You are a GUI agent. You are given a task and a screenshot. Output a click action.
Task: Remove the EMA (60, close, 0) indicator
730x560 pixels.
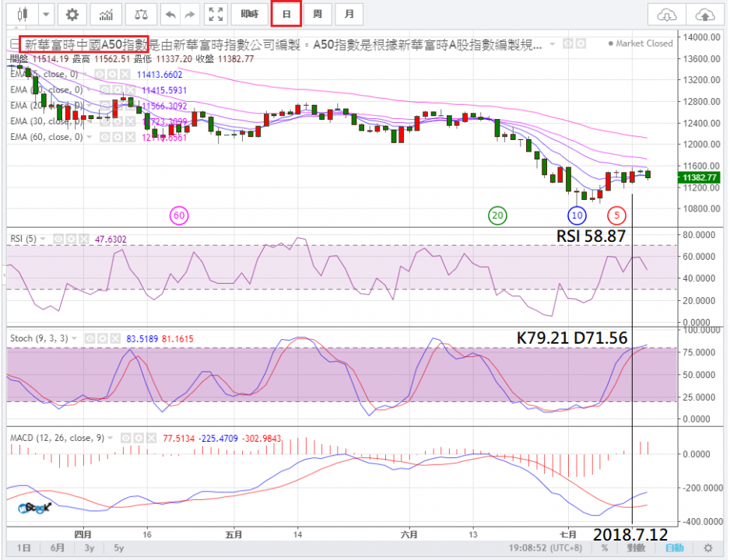click(131, 137)
